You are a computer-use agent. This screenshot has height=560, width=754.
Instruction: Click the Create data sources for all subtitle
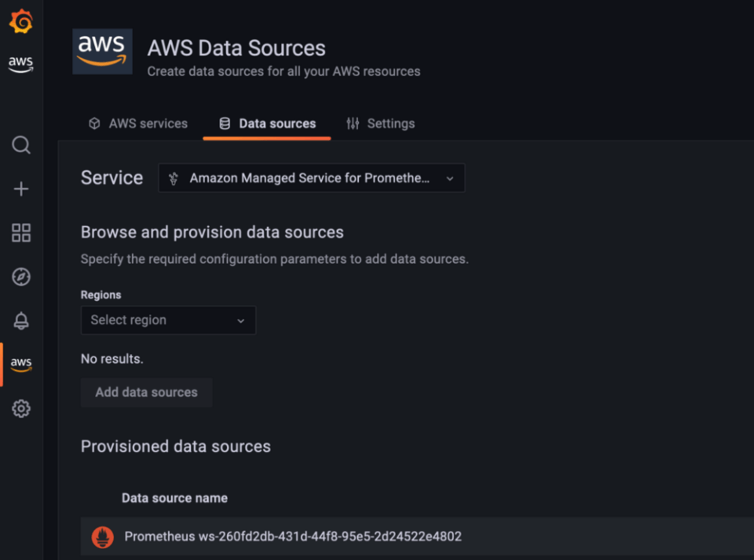[x=284, y=71]
